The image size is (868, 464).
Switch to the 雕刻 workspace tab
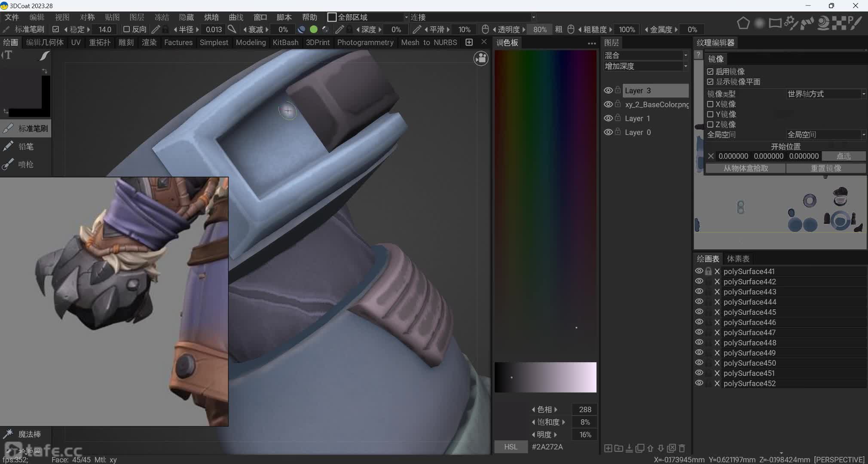(x=126, y=43)
